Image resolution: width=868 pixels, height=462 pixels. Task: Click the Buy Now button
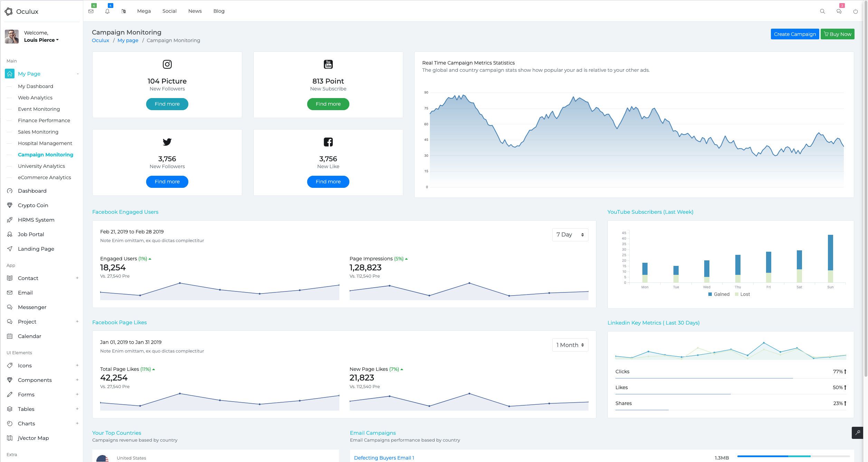(838, 34)
